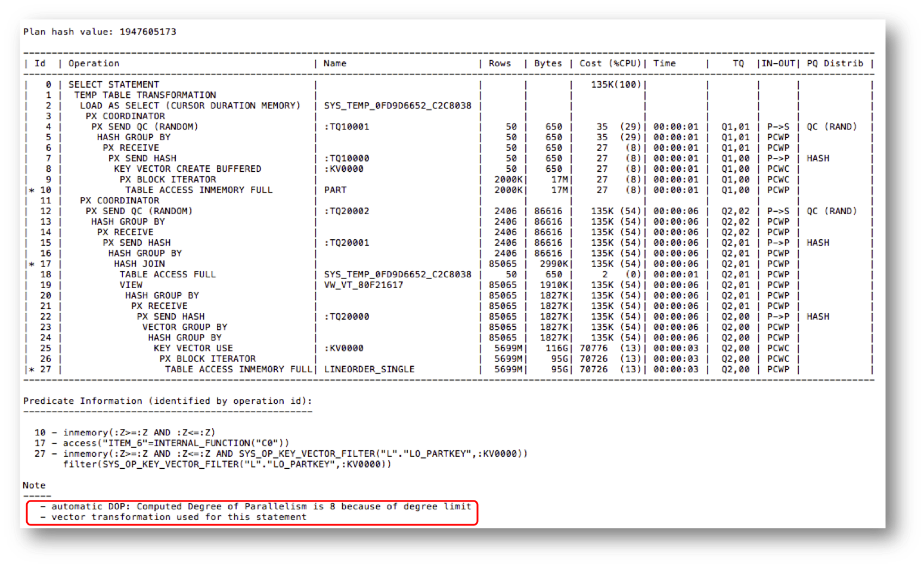
Task: Click the "116G" bytes value
Action: [557, 348]
